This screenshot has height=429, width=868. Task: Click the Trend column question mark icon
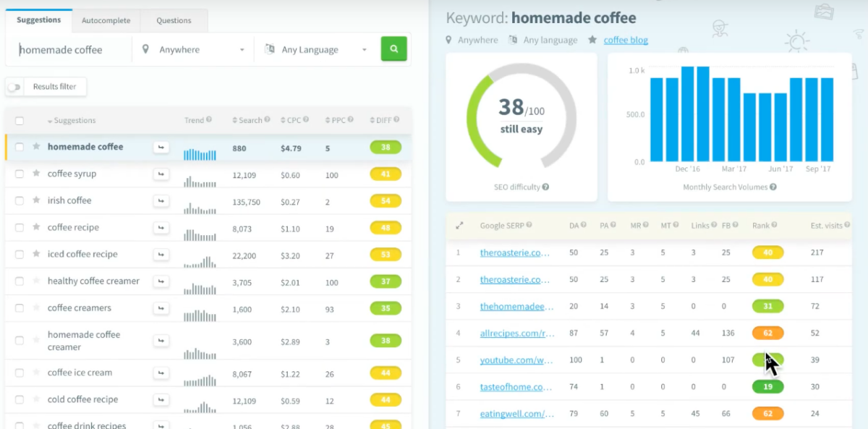[x=209, y=120]
